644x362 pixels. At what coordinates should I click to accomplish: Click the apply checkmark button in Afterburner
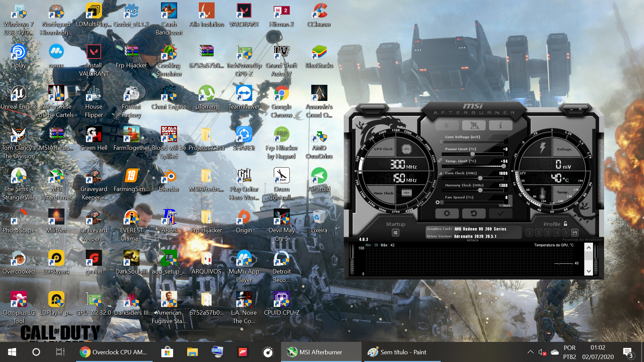click(500, 213)
